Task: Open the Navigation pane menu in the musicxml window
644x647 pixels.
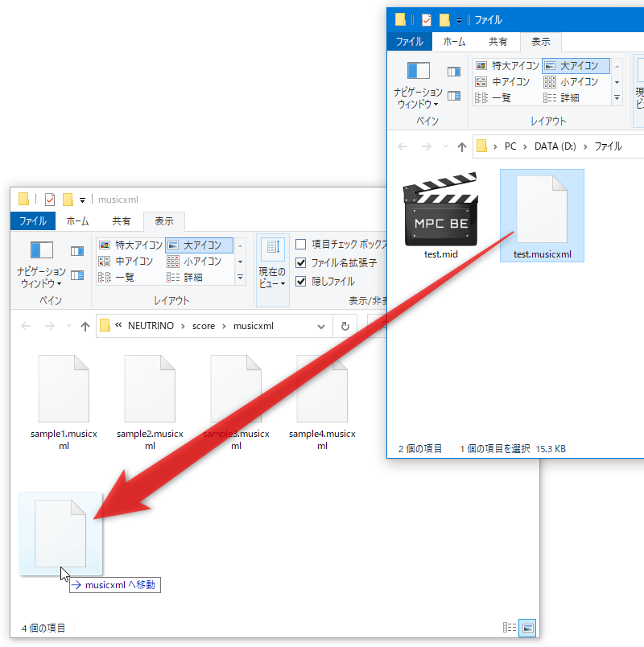Action: click(41, 264)
